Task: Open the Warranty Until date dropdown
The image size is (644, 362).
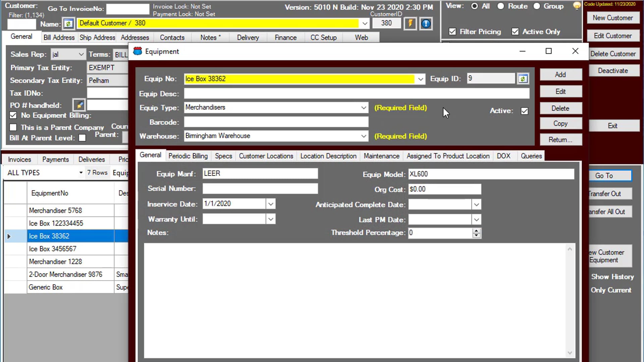Action: tap(271, 219)
